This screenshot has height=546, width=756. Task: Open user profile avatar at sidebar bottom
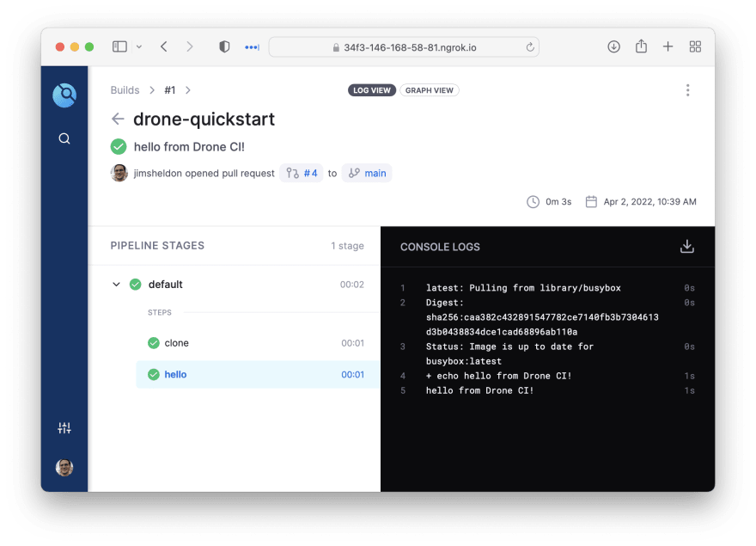64,467
